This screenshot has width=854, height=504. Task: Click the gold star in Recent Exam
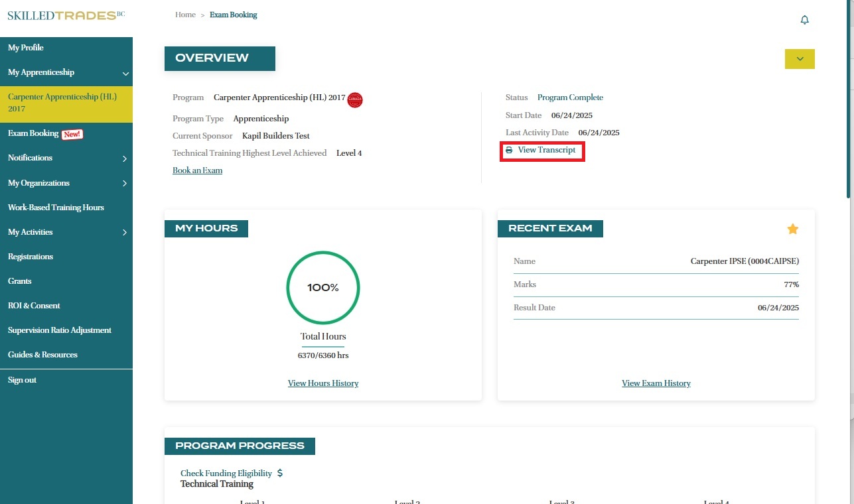[792, 229]
